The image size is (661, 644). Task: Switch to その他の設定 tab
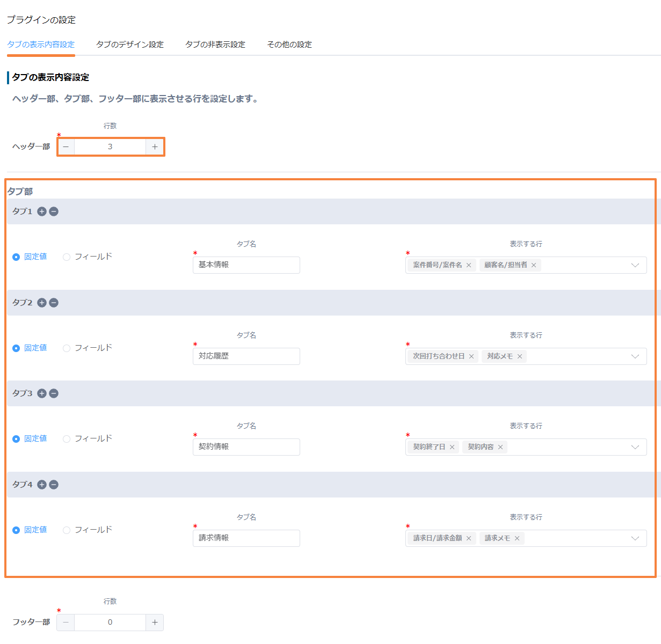289,45
